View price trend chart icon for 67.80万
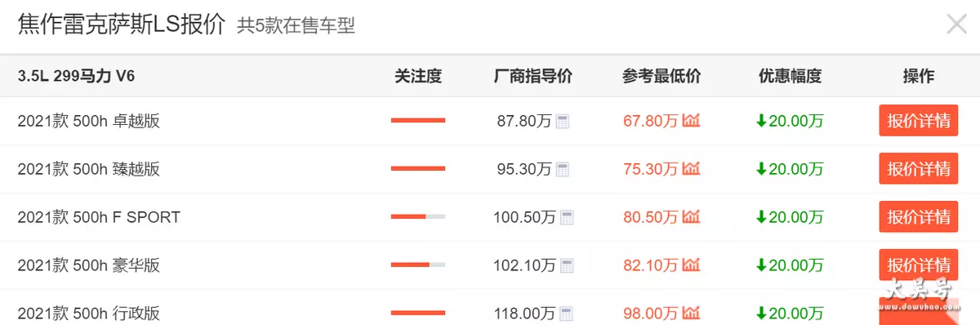 pyautogui.click(x=692, y=122)
